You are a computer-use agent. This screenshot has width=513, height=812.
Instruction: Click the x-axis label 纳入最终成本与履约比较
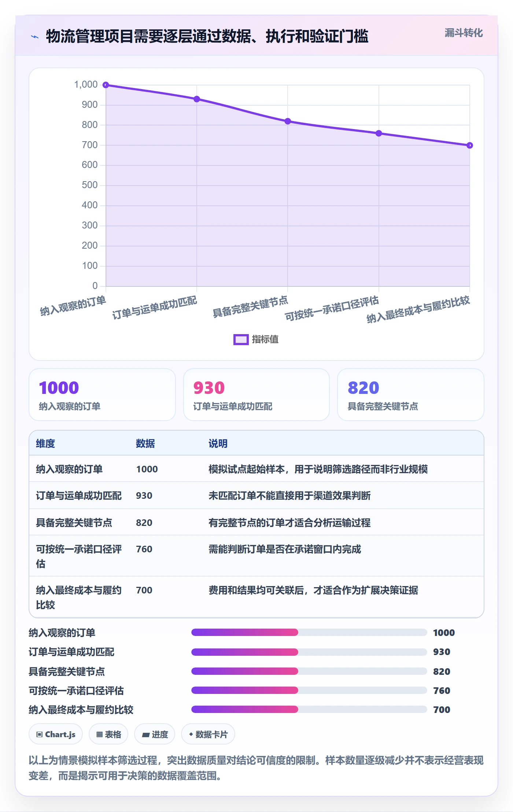point(418,310)
